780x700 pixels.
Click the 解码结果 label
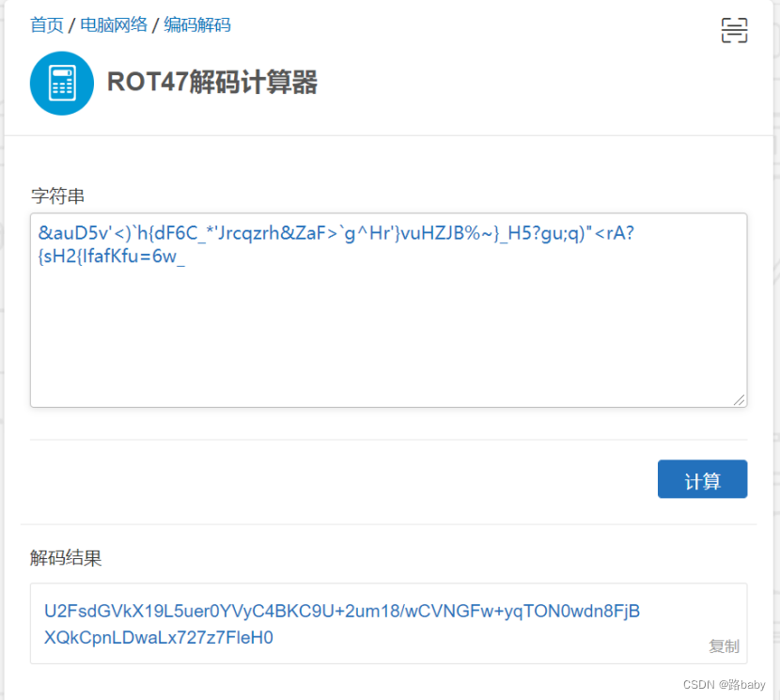pyautogui.click(x=66, y=558)
